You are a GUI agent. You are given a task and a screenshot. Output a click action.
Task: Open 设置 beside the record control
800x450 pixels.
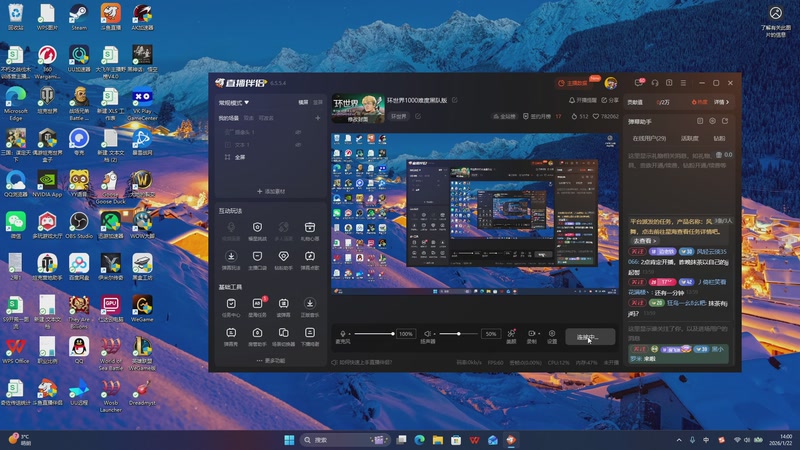[x=552, y=336]
